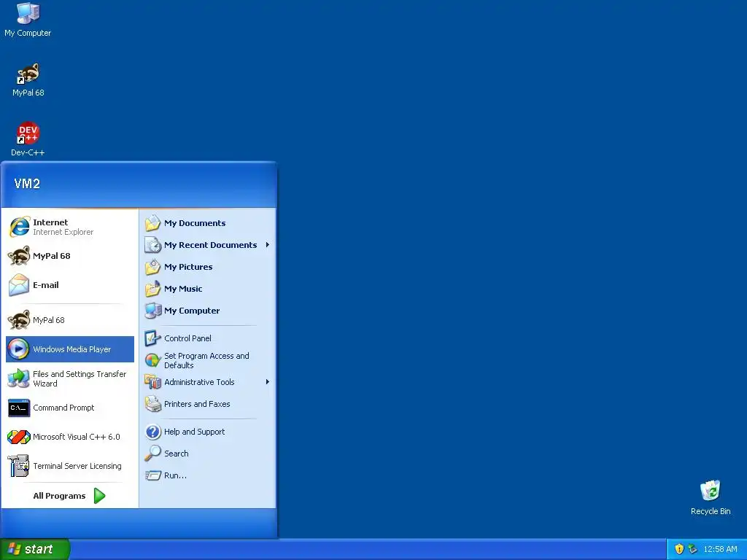Expand the All Programs green arrow
This screenshot has width=747, height=560.
coord(99,496)
